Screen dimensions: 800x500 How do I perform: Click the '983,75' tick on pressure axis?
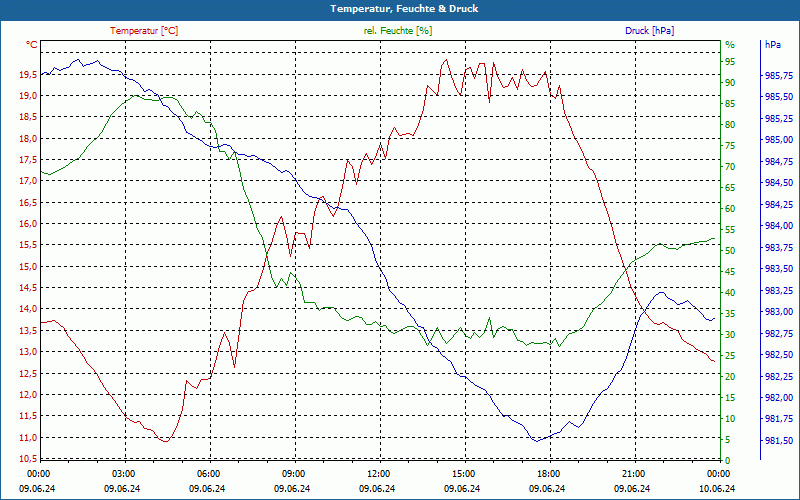(x=779, y=247)
